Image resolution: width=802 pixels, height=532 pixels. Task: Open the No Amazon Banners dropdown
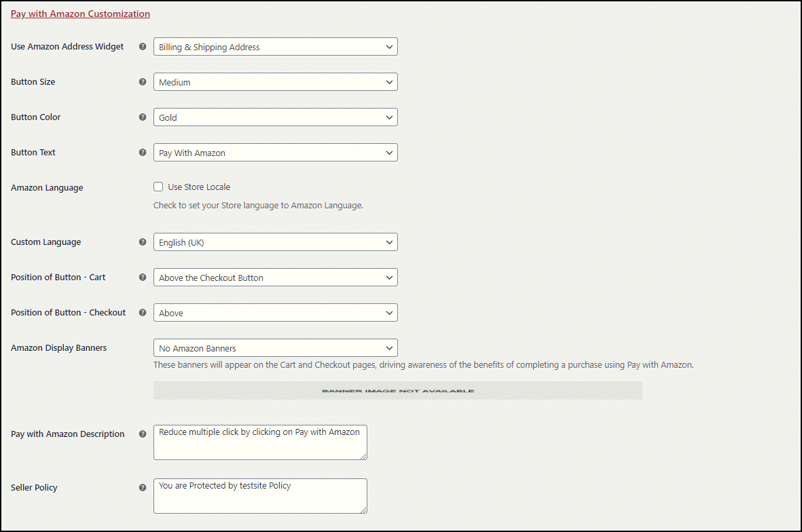tap(276, 348)
